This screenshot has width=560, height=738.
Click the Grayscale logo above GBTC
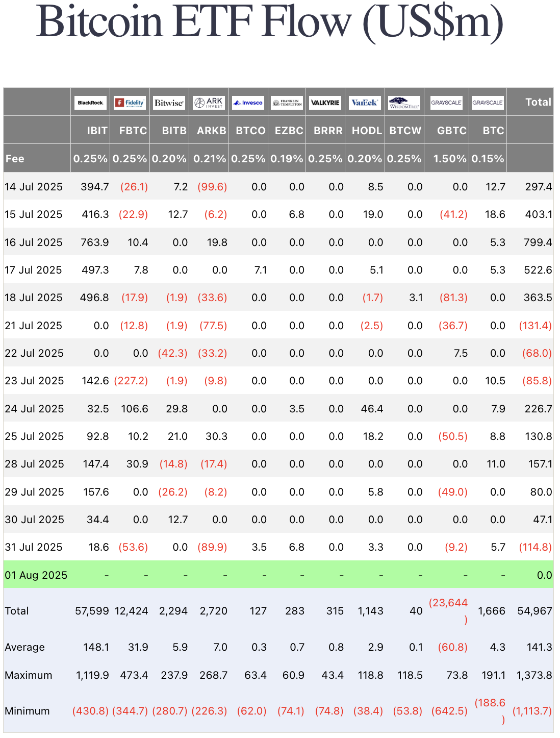(x=446, y=103)
